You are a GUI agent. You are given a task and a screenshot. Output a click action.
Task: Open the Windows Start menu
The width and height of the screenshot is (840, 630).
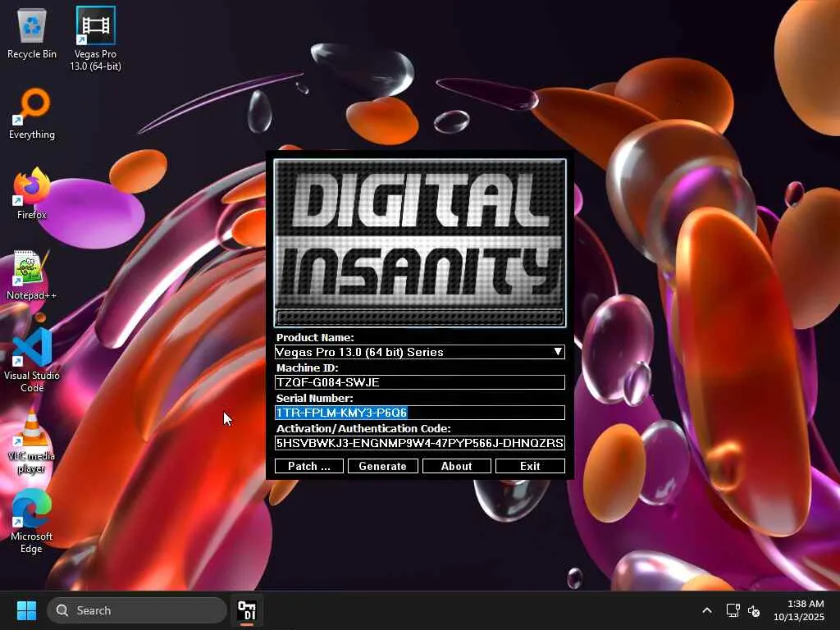(26, 610)
